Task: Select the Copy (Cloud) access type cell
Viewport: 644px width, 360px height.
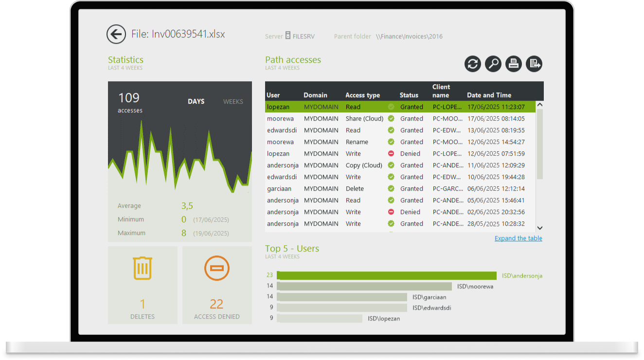Action: coord(364,165)
